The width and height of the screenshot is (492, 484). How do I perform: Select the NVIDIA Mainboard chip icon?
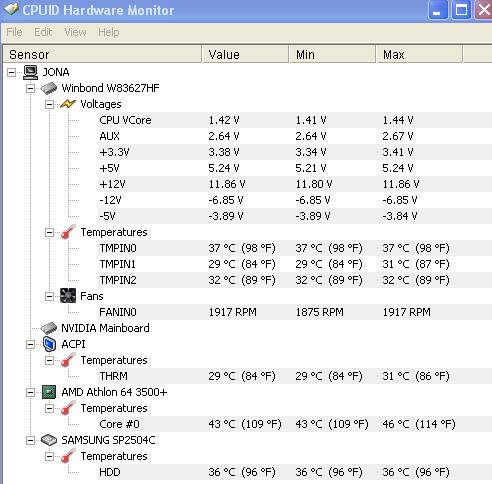point(49,328)
